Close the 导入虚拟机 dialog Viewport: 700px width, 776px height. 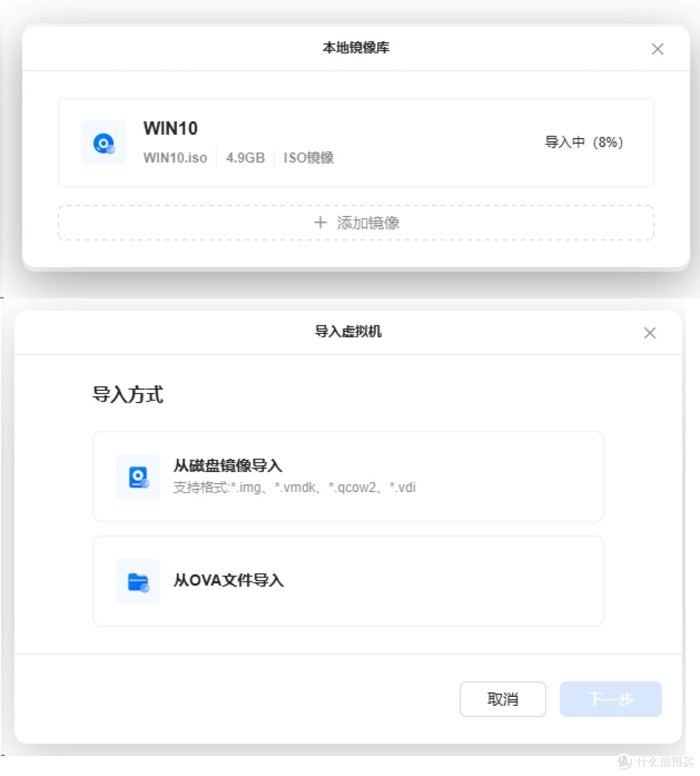649,333
